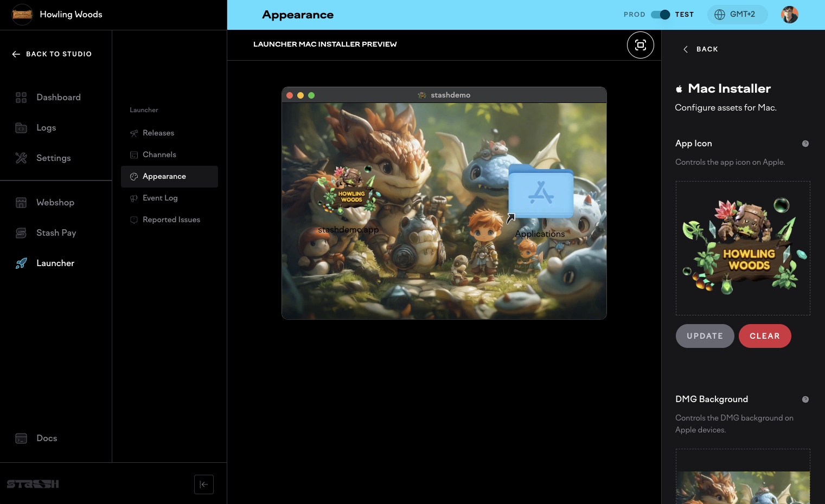
Task: Click the Apple logo beside Mac Installer
Action: click(679, 89)
